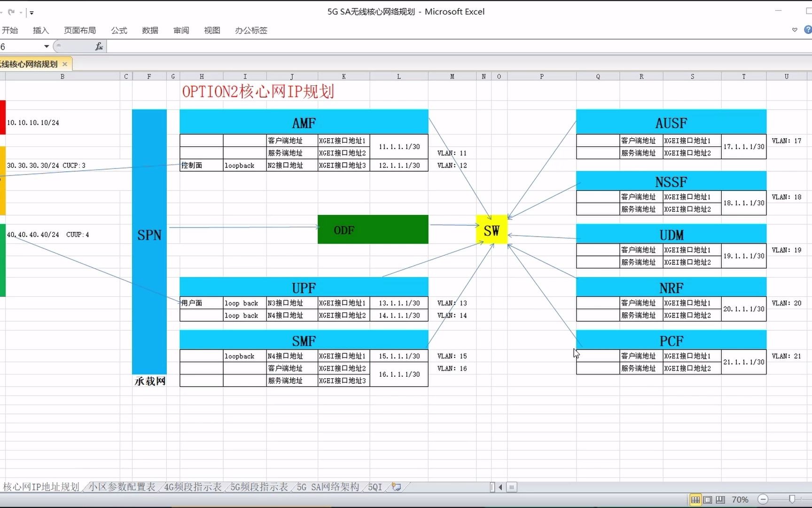This screenshot has width=812, height=508.
Task: Click the PCF header cell
Action: [x=671, y=340]
